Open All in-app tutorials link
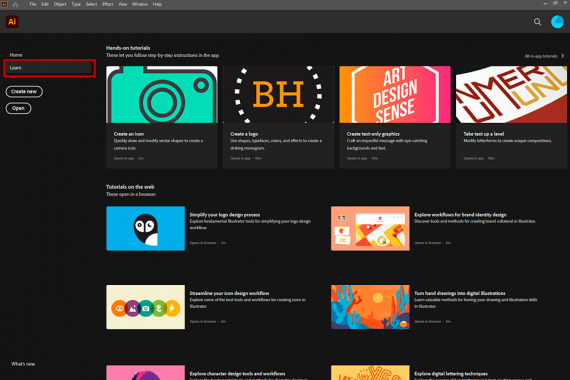Viewport: 570px width, 380px height. [541, 56]
